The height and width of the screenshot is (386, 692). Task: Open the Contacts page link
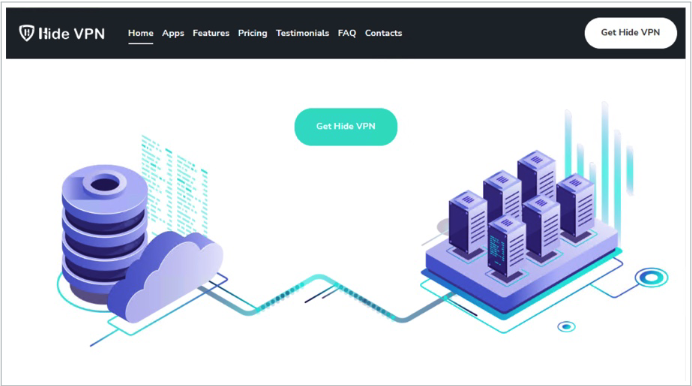coord(383,33)
